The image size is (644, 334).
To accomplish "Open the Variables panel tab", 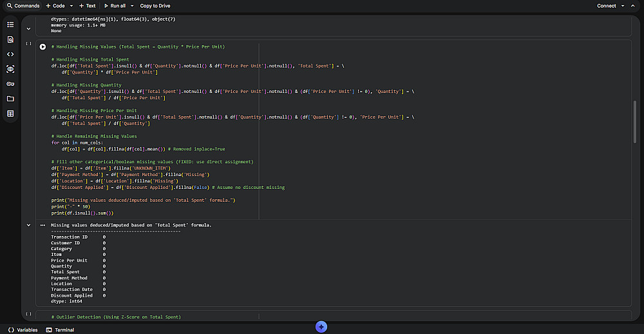I will tap(22, 329).
